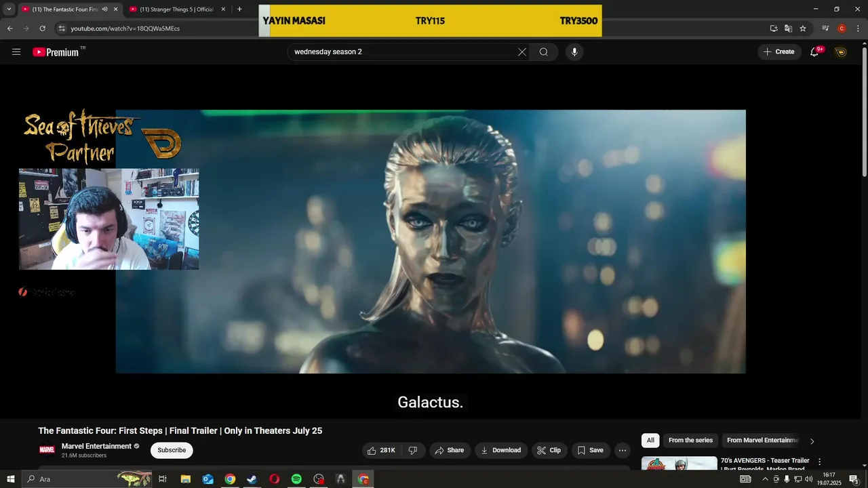Click the video player showing Silver Surfer
The width and height of the screenshot is (868, 488).
pyautogui.click(x=431, y=241)
